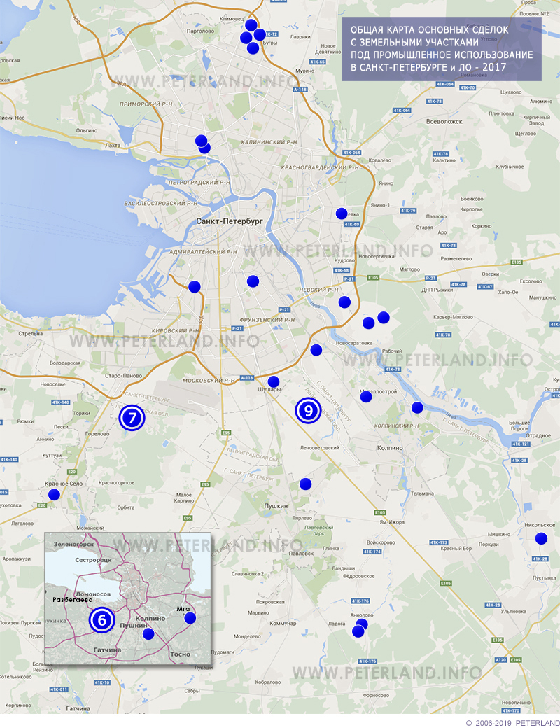Image resolution: width=560 pixels, height=728 pixels.
Task: Click the Гатчина label in inset map
Action: [107, 650]
